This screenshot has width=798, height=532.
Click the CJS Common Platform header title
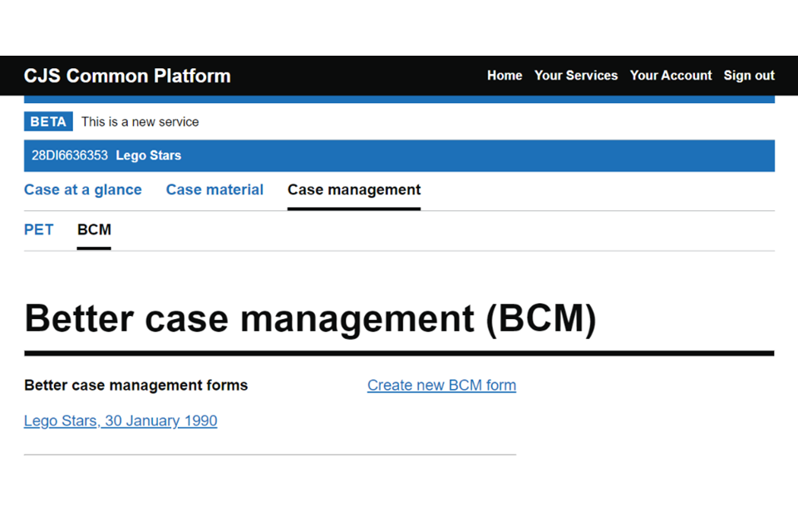pos(126,76)
